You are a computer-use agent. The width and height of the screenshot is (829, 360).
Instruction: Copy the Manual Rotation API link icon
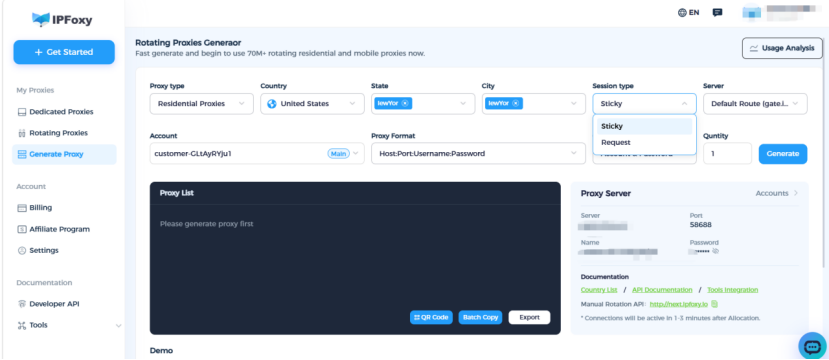[714, 304]
